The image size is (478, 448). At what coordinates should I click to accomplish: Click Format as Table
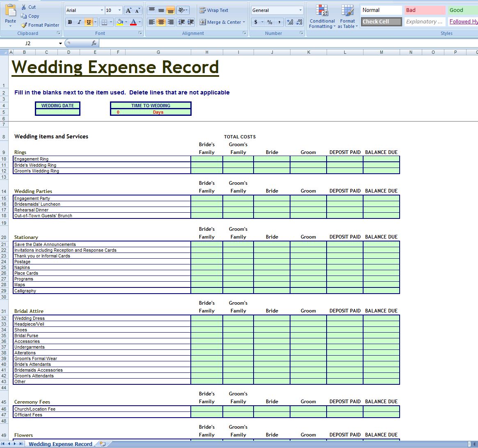348,16
